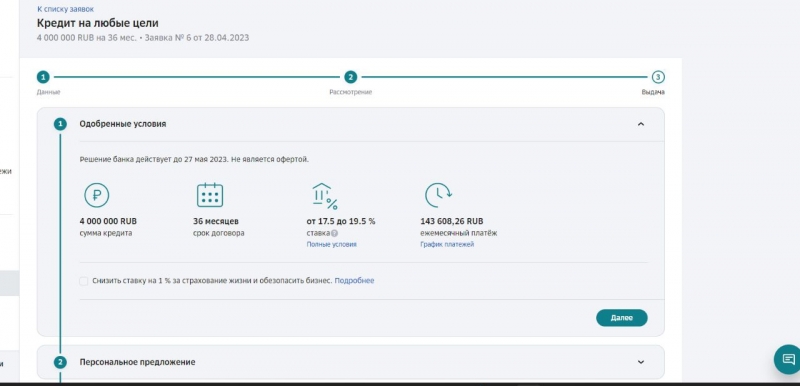
Task: Click the section 1 circle beside Одобренные условия
Action: click(60, 124)
